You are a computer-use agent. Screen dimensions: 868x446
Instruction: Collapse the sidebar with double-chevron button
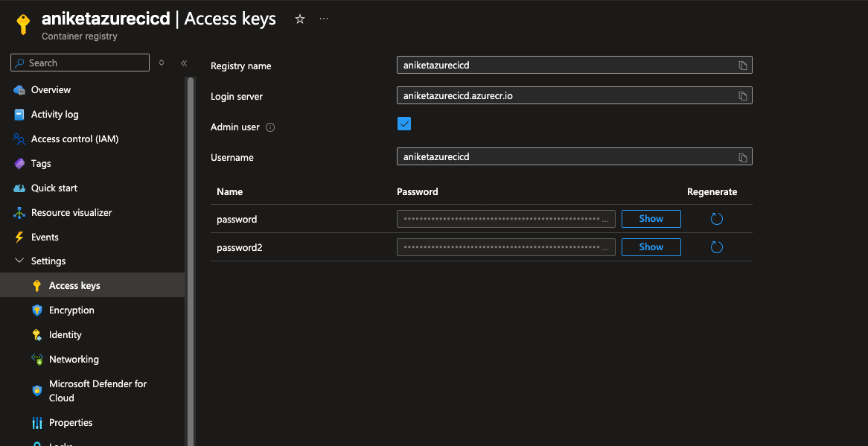point(184,63)
